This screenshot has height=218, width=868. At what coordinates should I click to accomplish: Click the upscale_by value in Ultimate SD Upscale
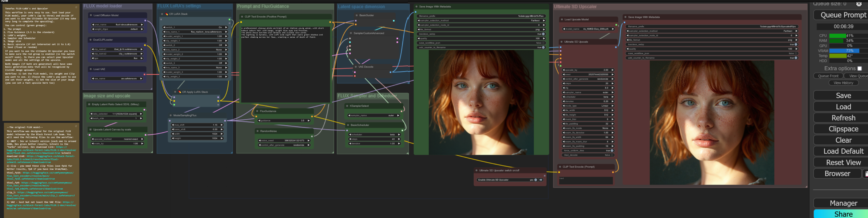pos(606,70)
